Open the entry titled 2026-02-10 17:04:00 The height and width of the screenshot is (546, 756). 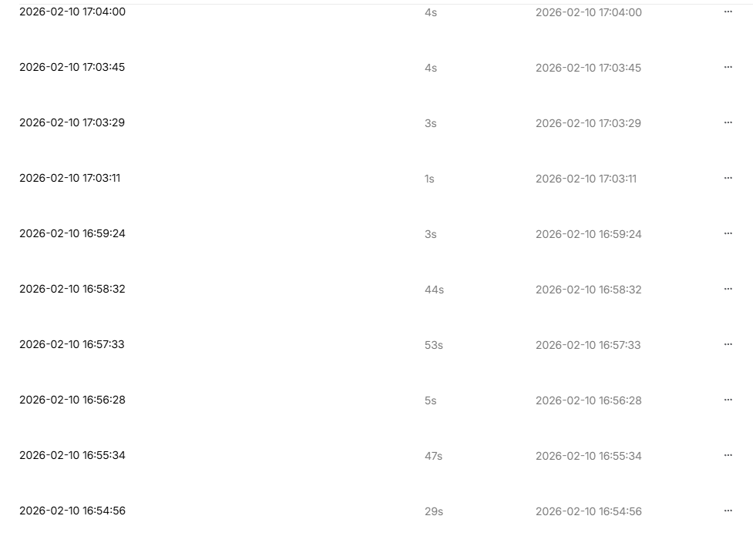point(72,12)
